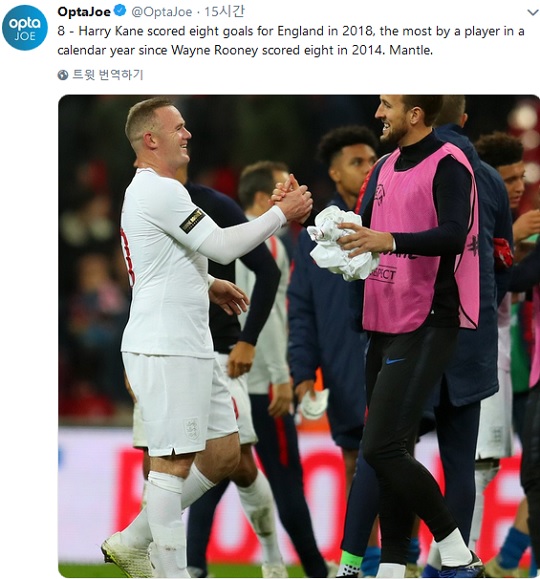The image size is (540, 579).
Task: Click the England crest on white shorts
Action: (192, 428)
